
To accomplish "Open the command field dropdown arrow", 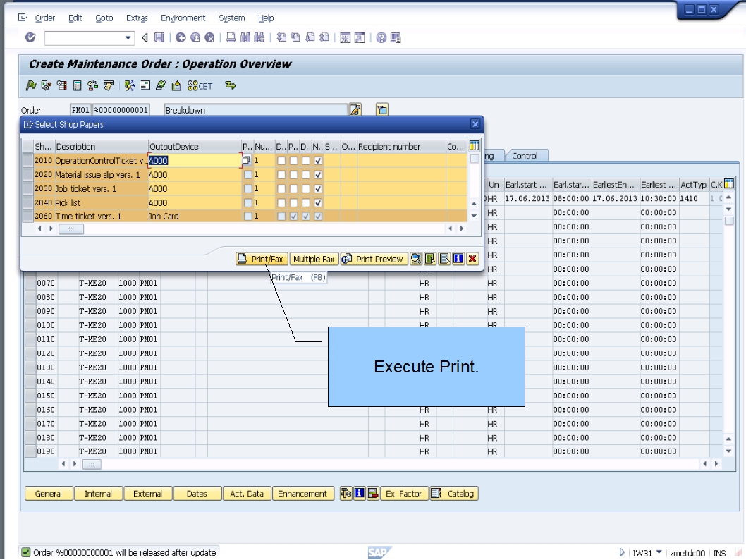I will pos(127,38).
